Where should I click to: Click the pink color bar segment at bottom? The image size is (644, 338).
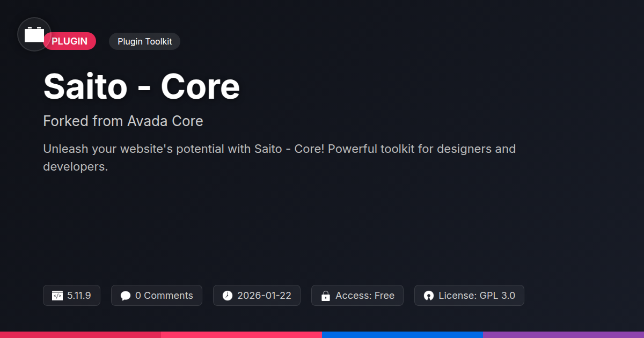(241, 334)
